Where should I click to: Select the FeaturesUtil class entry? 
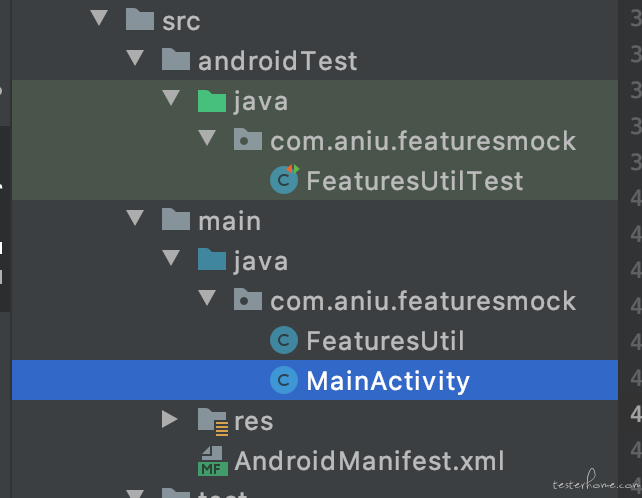point(385,340)
